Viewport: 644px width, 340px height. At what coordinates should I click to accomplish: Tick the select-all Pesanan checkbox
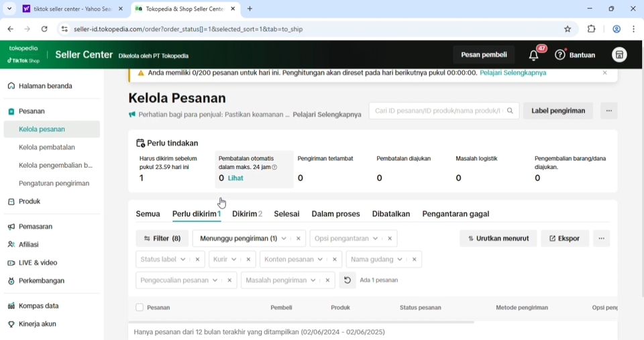pyautogui.click(x=140, y=308)
